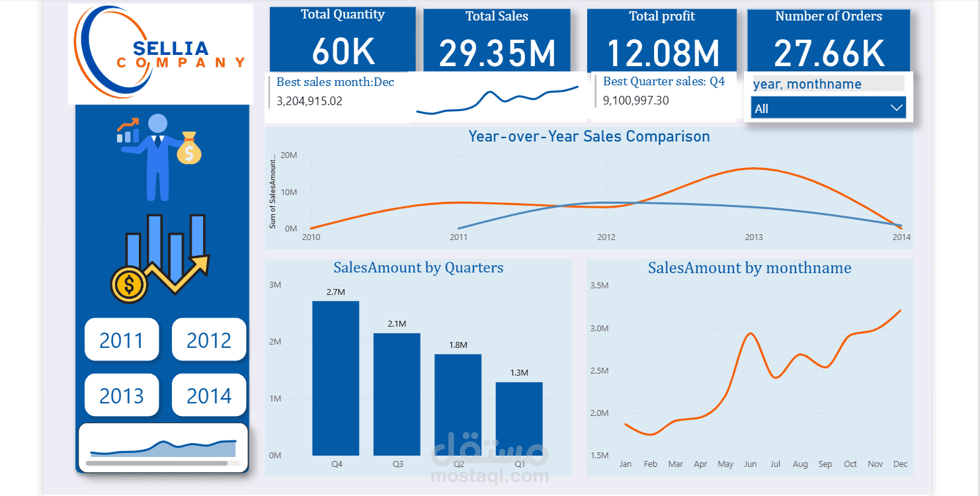
Task: Click the Total Quantity KPI card
Action: click(341, 39)
